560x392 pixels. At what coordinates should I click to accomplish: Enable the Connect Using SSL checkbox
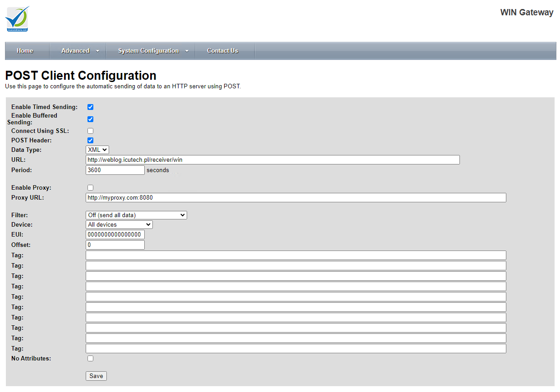point(90,131)
